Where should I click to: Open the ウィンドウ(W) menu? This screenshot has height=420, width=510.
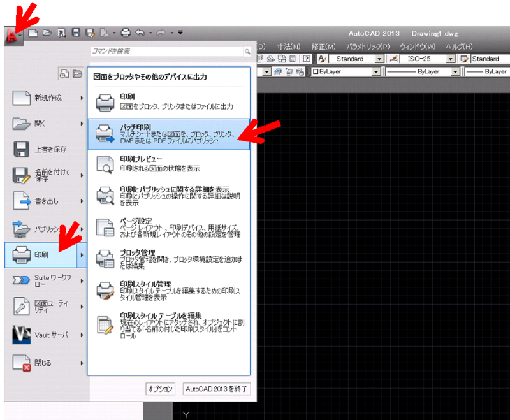tap(418, 47)
